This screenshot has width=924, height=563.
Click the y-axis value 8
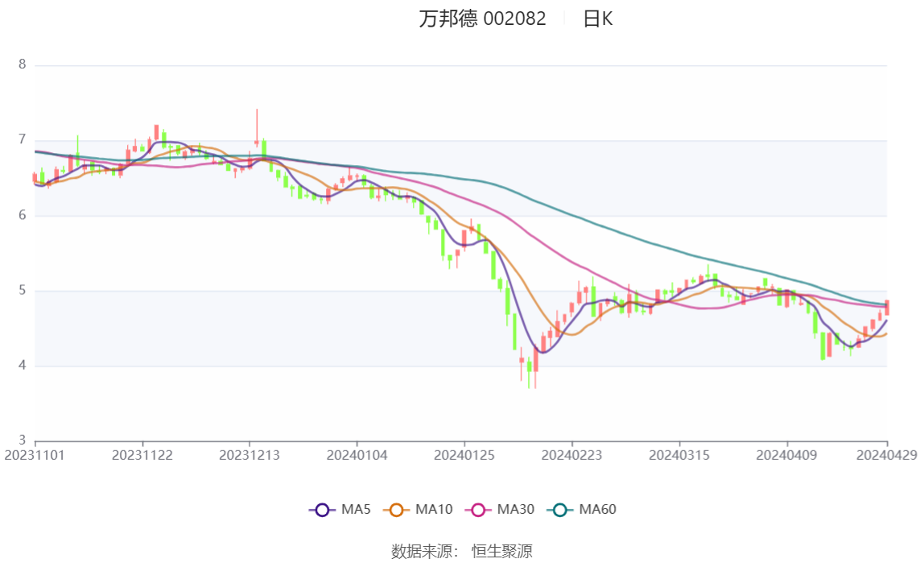click(x=23, y=64)
